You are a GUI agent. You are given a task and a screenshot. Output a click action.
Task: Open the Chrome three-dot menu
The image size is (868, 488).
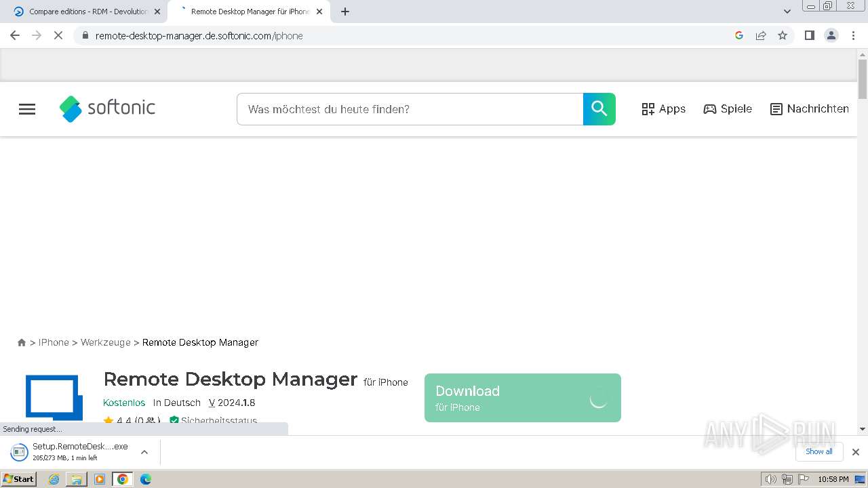pos(853,35)
